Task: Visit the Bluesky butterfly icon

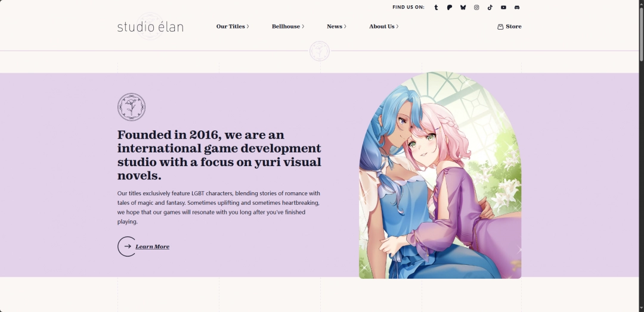Action: [463, 8]
